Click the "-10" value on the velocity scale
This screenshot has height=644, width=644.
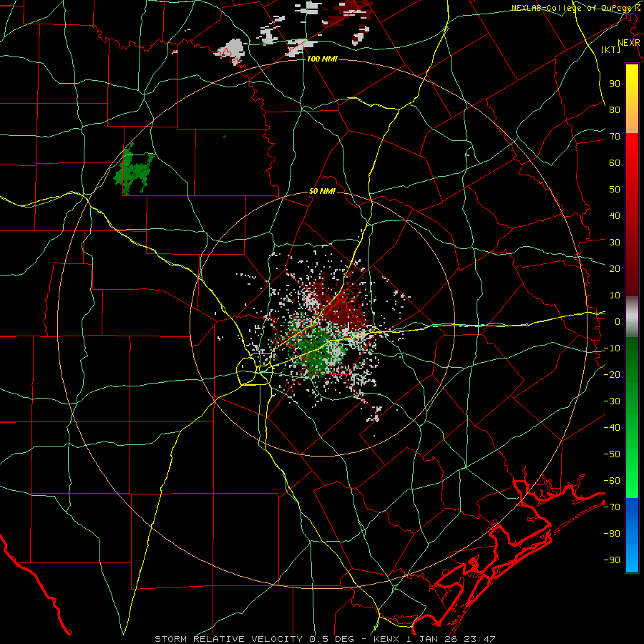(612, 348)
